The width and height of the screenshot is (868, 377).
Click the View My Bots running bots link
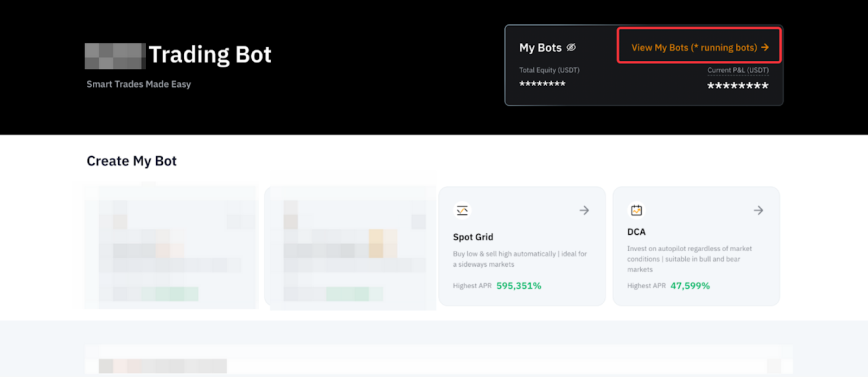(x=694, y=48)
